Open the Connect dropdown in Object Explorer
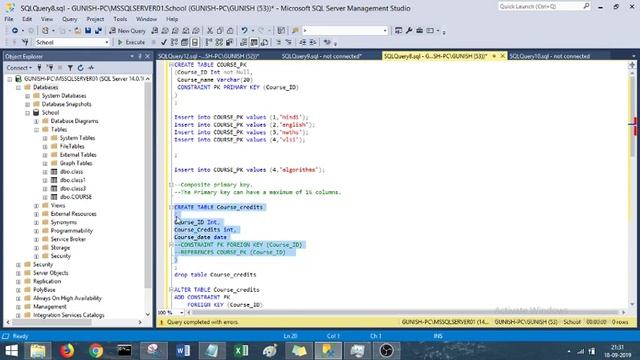Screen dimensions: 640x360 [19, 68]
